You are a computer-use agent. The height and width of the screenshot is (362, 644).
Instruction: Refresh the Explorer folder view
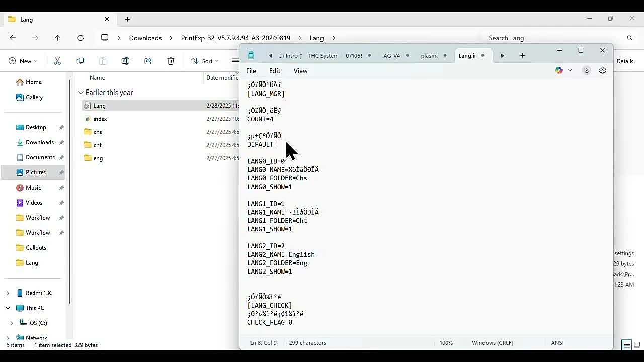click(80, 38)
